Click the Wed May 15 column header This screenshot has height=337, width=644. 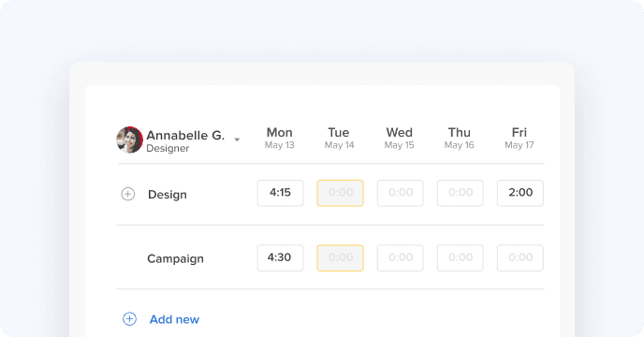(399, 139)
